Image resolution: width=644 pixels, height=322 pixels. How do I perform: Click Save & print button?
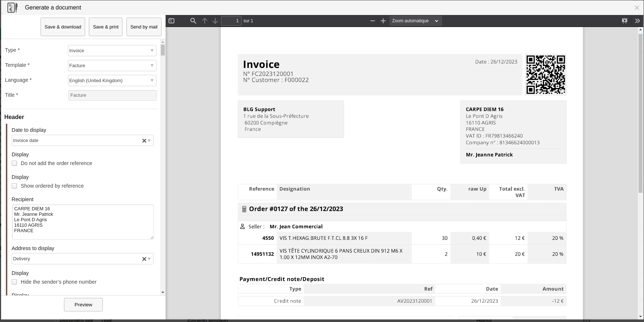click(106, 27)
